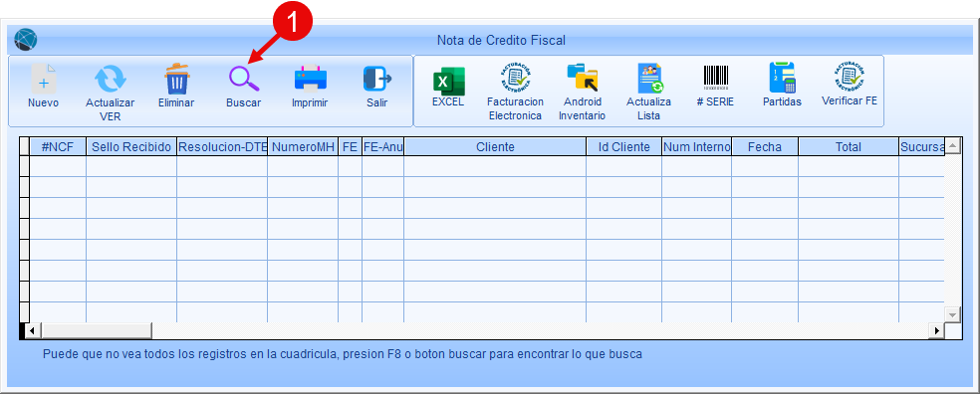Screen dimensions: 980x394
Task: Export the grid using EXCEL icon
Action: click(x=448, y=82)
